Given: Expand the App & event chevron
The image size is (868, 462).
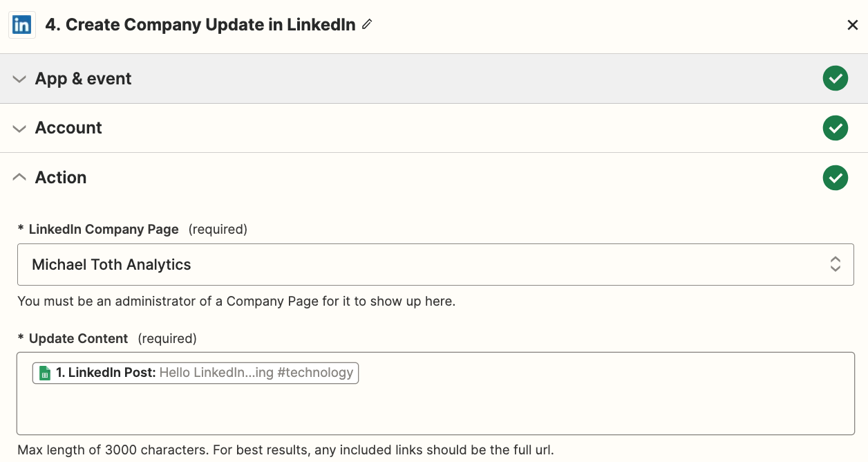Looking at the screenshot, I should point(20,79).
